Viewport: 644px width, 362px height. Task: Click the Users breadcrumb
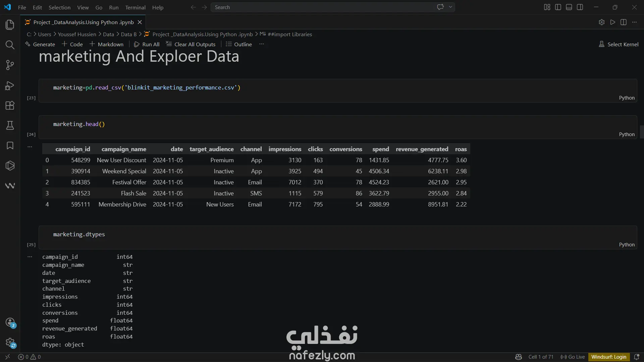point(45,34)
